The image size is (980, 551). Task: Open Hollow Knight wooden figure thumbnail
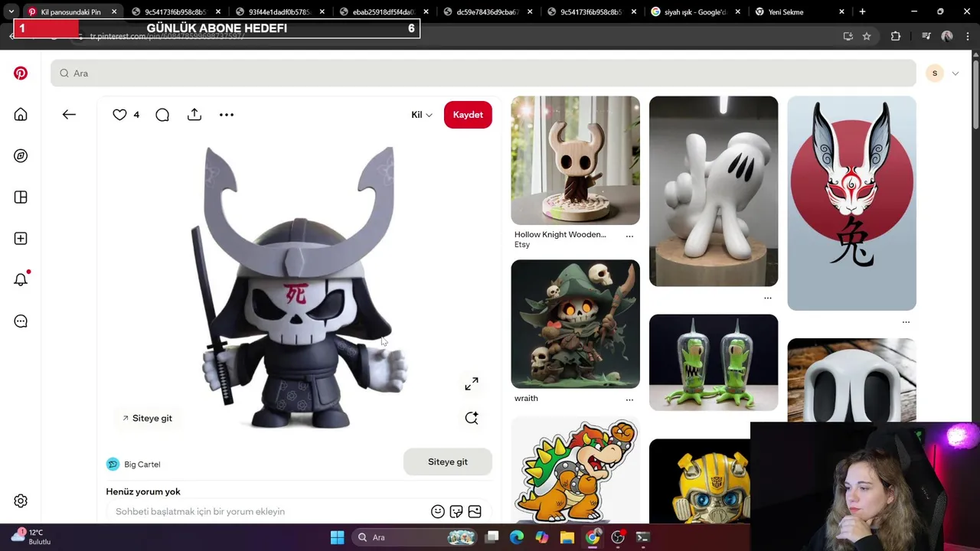[x=576, y=161]
